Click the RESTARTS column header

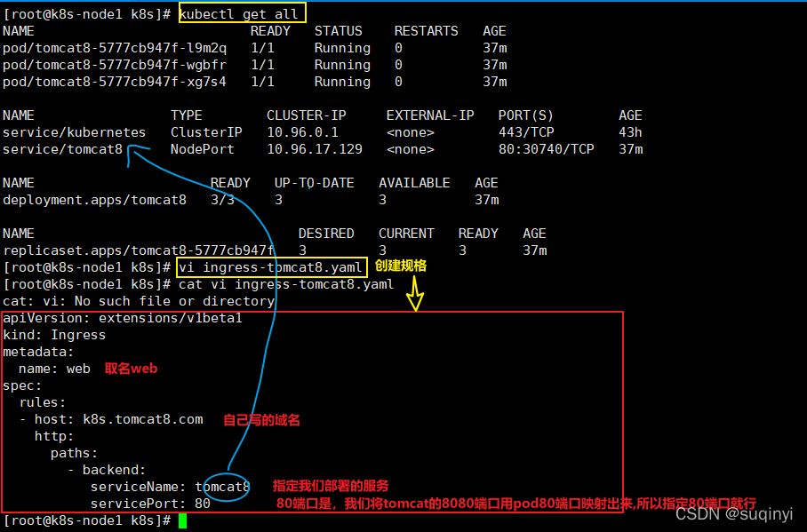point(426,31)
